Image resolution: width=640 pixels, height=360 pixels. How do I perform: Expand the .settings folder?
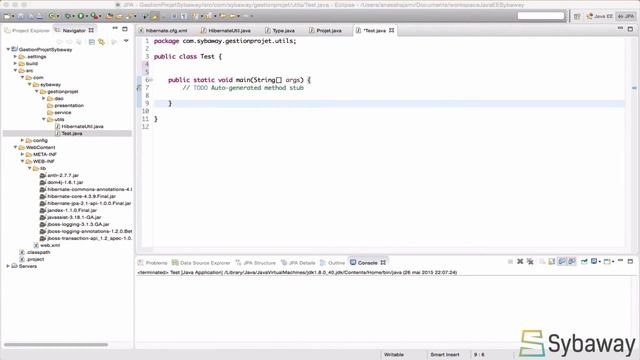click(x=16, y=56)
